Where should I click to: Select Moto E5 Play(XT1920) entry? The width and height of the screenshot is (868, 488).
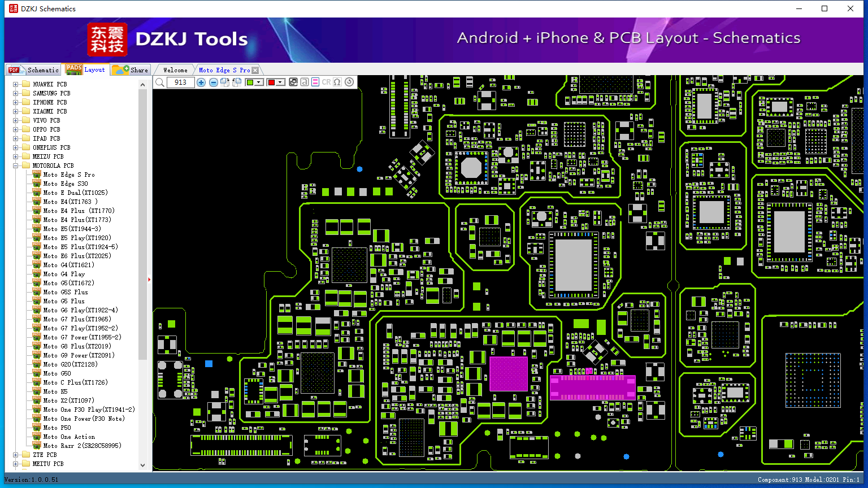click(77, 238)
